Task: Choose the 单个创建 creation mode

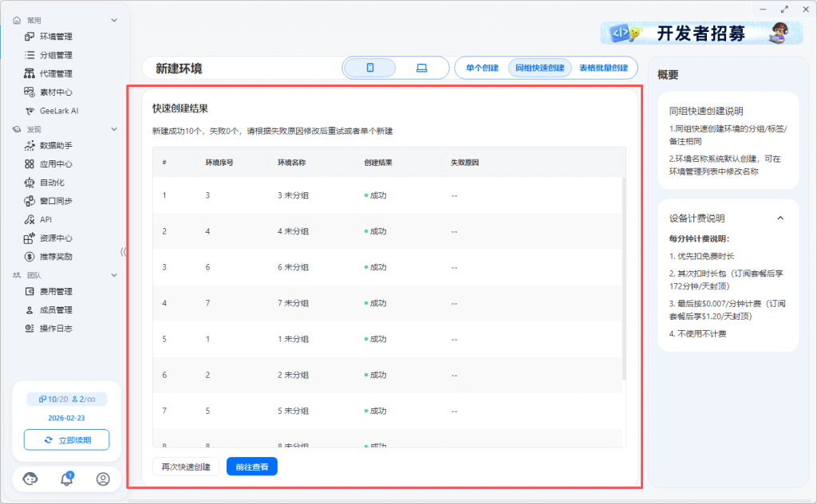Action: click(x=482, y=68)
